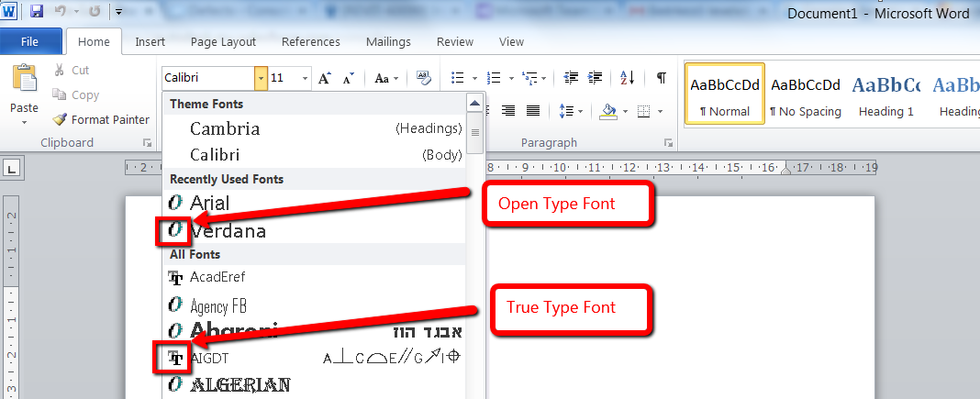Choose Verdana from recently used fonts
Viewport: 980px width, 399px height.
[x=315, y=231]
